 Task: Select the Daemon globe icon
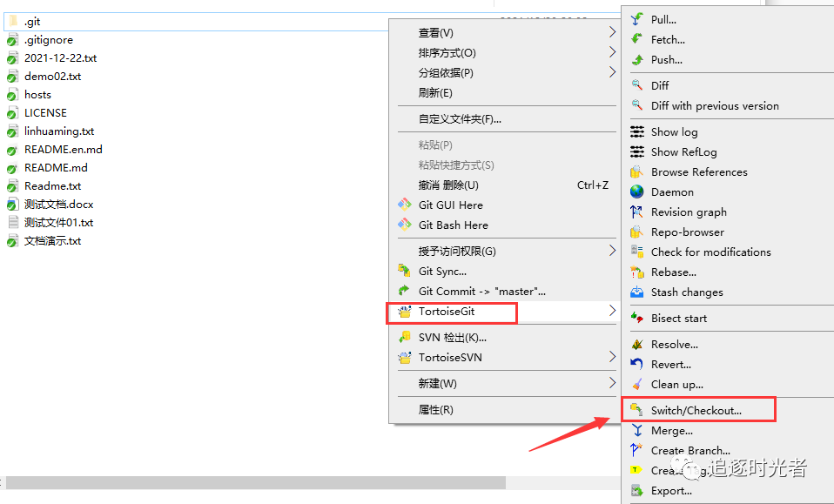(636, 192)
